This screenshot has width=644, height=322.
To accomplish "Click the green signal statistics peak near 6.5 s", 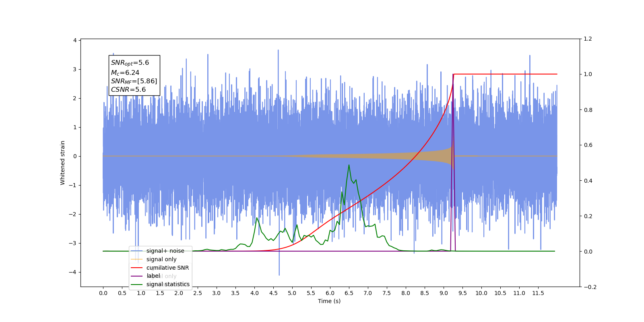I will click(349, 165).
